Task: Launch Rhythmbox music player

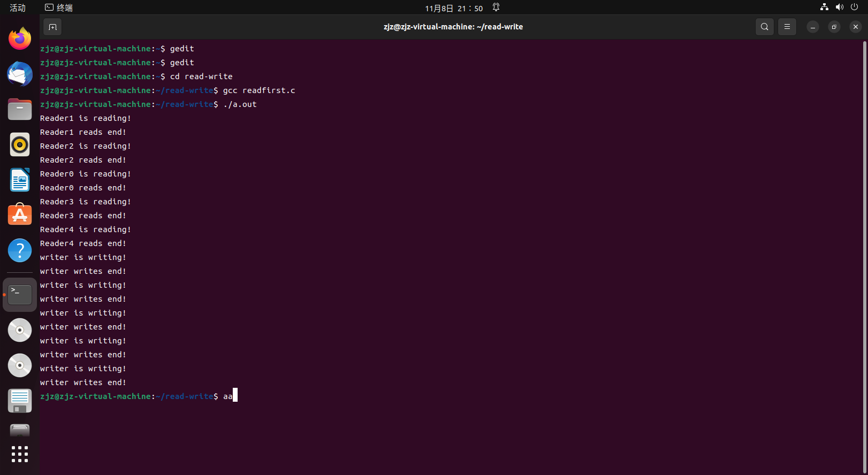Action: (20, 144)
